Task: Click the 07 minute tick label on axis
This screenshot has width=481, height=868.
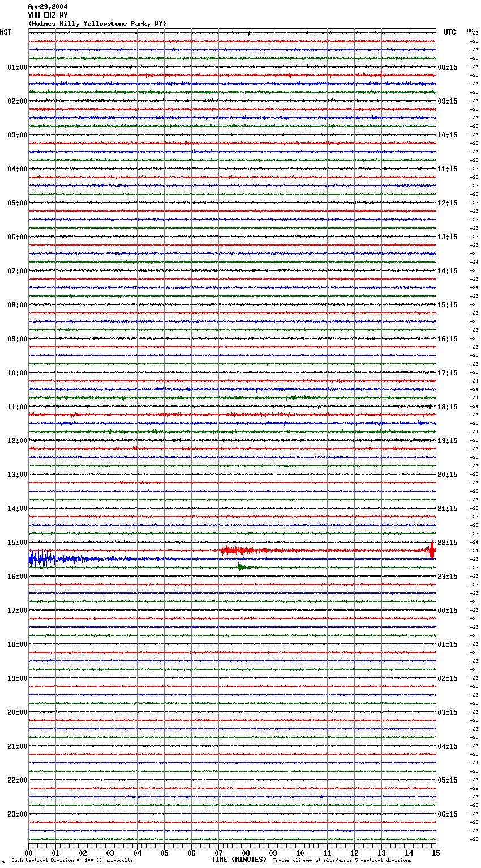Action: 218,853
